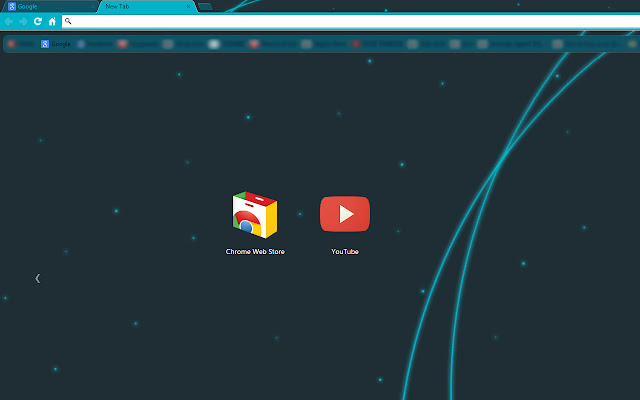
Task: Launch the Chrome Web Store app icon
Action: (x=255, y=215)
